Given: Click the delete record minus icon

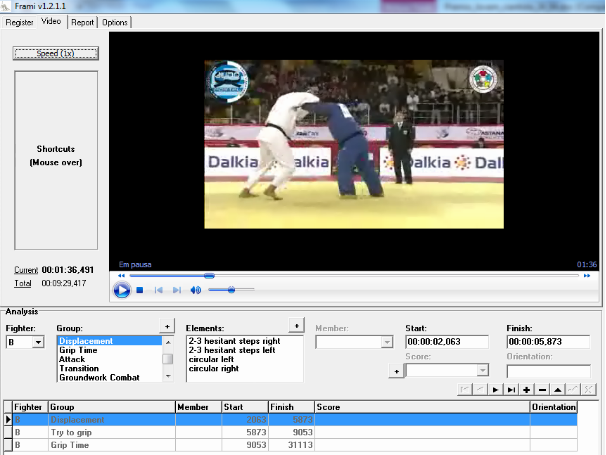Looking at the screenshot, I should click(x=542, y=389).
